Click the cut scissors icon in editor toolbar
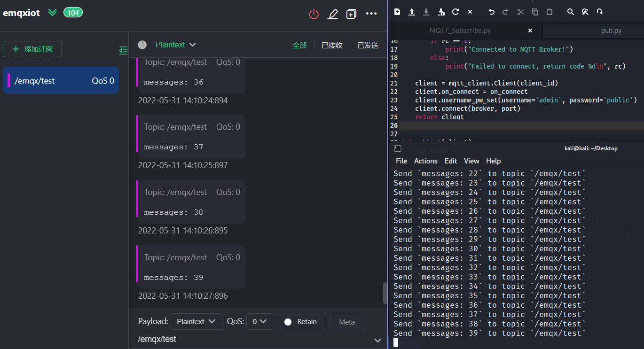 (520, 12)
